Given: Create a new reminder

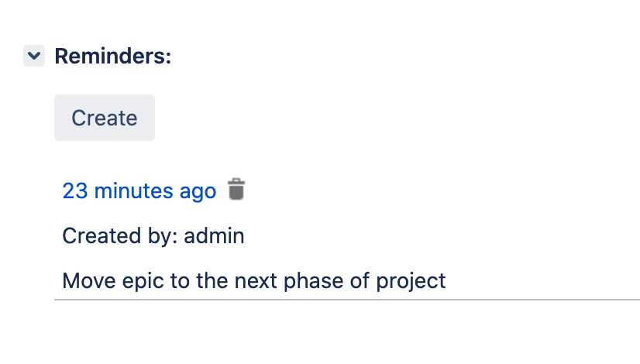Looking at the screenshot, I should (105, 118).
